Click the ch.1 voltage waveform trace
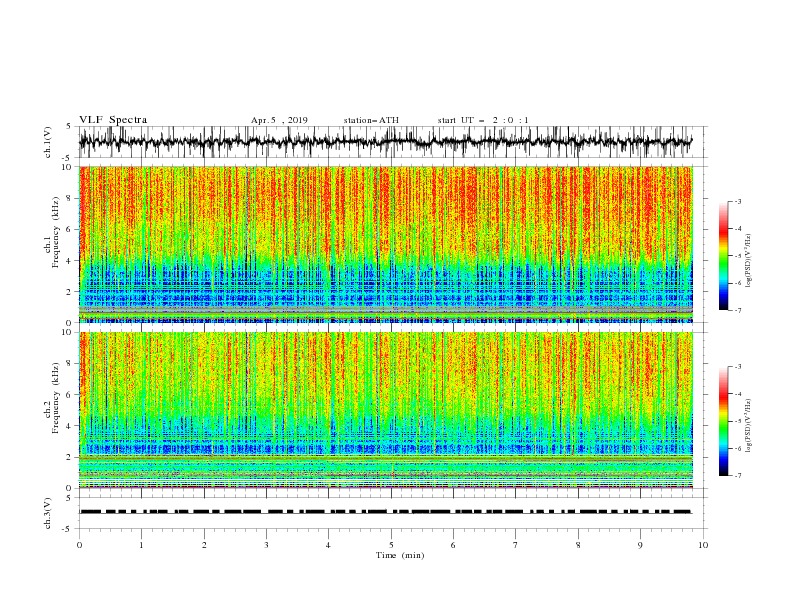This screenshot has height=612, width=792. pyautogui.click(x=385, y=142)
